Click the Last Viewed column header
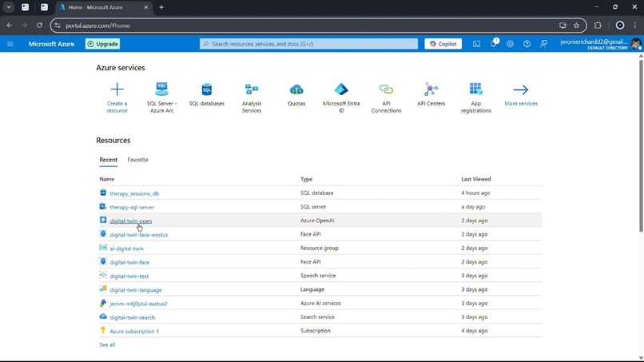 476,179
